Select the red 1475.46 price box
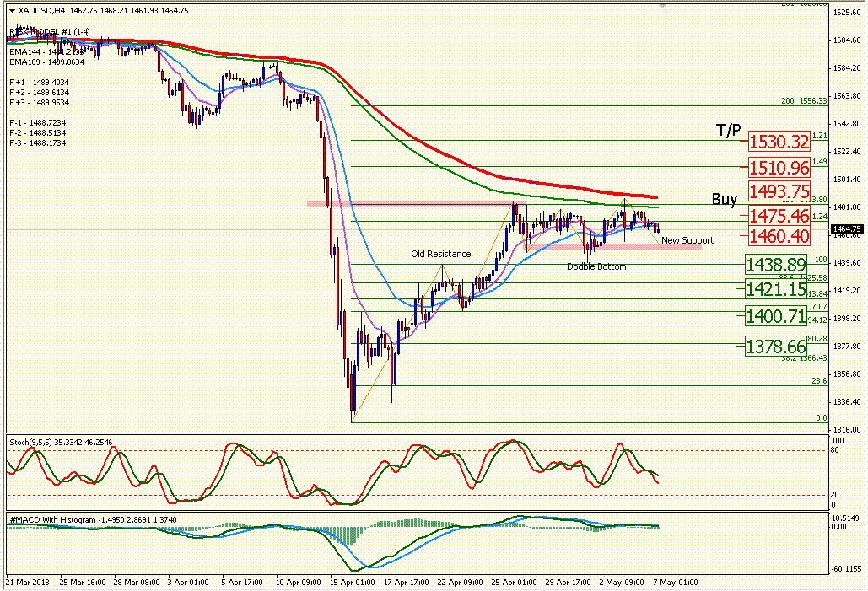The width and height of the screenshot is (868, 591). click(779, 215)
